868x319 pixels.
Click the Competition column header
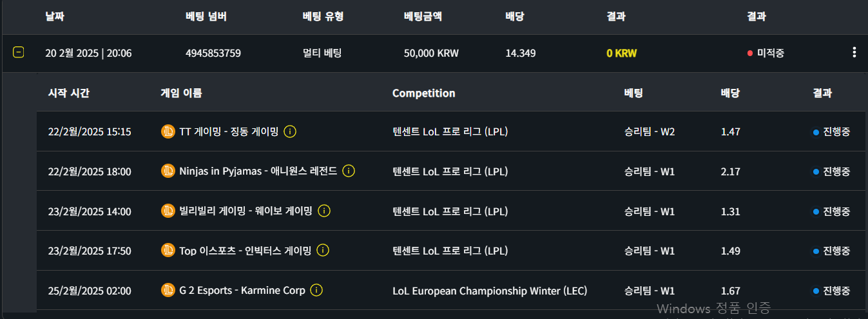[424, 93]
